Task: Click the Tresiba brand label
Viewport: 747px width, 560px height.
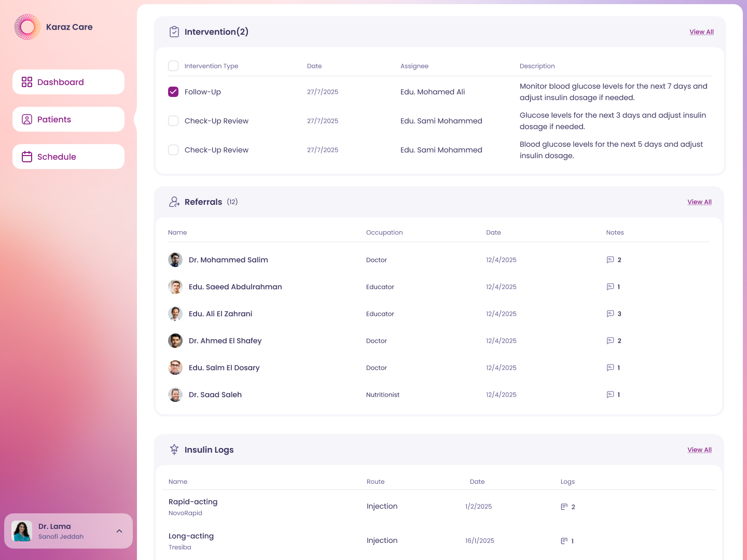Action: [x=179, y=548]
